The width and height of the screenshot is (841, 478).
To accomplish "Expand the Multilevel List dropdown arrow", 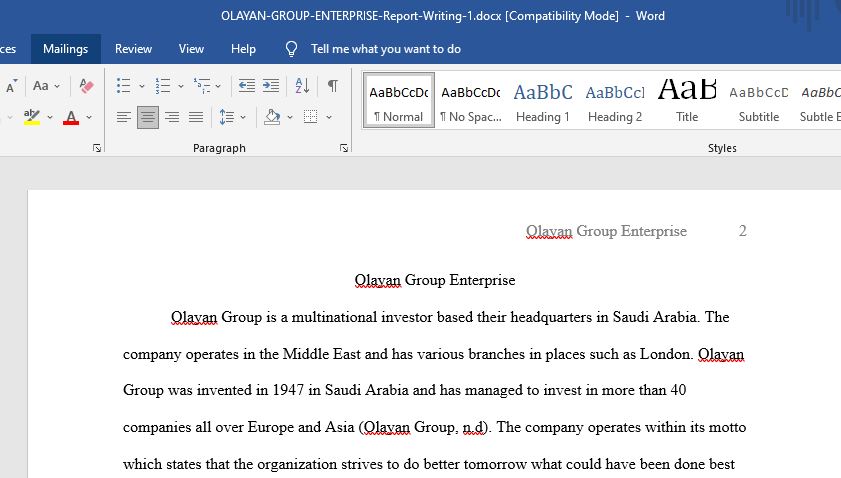I will pyautogui.click(x=218, y=86).
